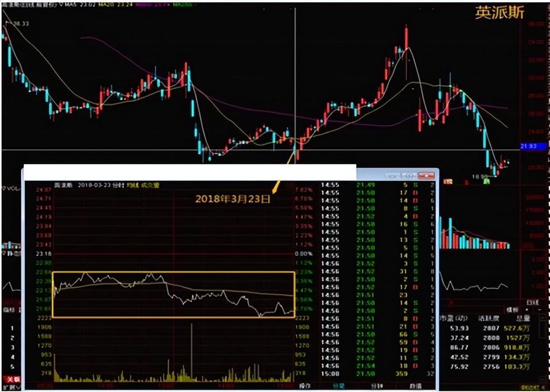The image size is (550, 392).
Task: Maximize the intraday popup window
Action: pyautogui.click(x=409, y=175)
